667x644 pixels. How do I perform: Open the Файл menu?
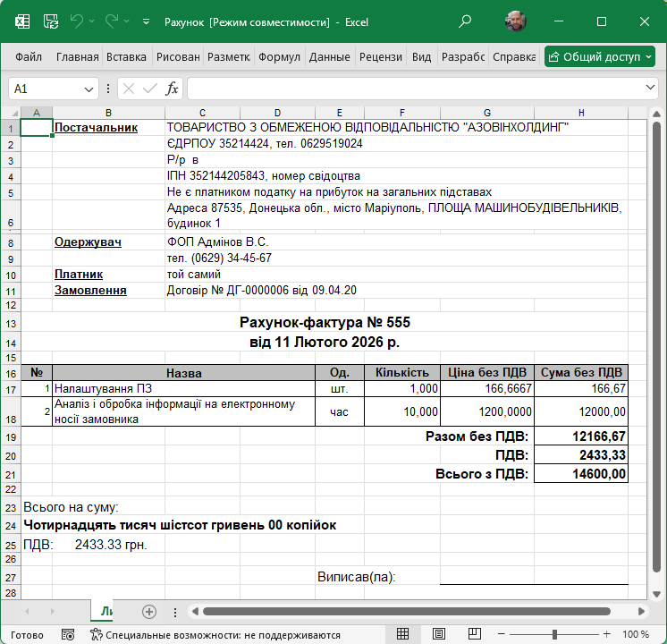(29, 56)
